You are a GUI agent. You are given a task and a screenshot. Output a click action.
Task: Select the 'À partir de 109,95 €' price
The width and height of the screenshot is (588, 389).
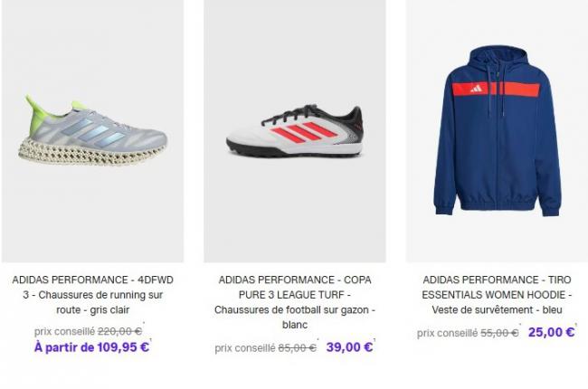click(x=92, y=347)
